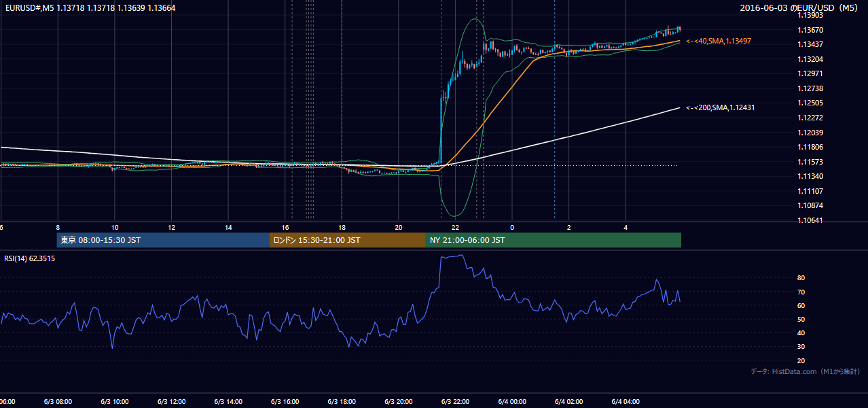Click the RSI(14) 62.3515 indicator label

(30, 258)
